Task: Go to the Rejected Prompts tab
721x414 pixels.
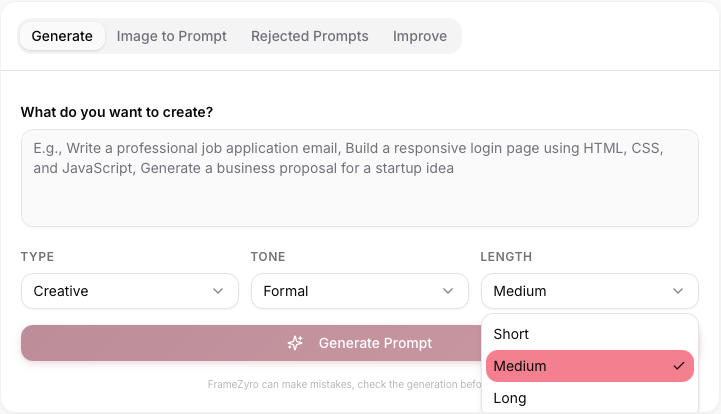Action: [309, 36]
